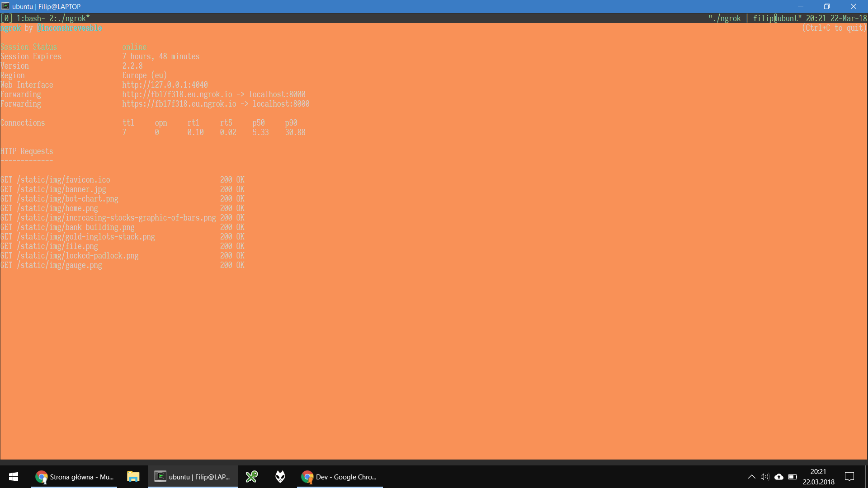The width and height of the screenshot is (868, 488).
Task: Click the p90 value 30.88
Action: point(295,132)
